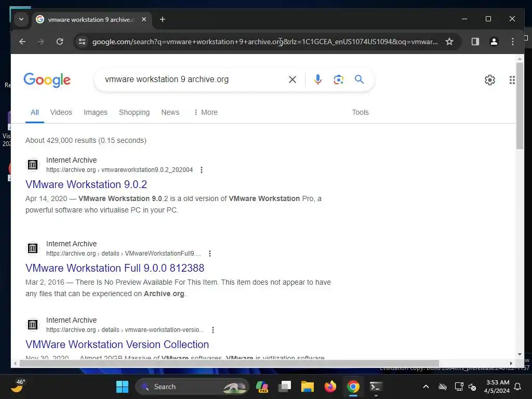Open VMware Workstation Full 9.0.0 812388 link
The width and height of the screenshot is (532, 399).
[115, 268]
